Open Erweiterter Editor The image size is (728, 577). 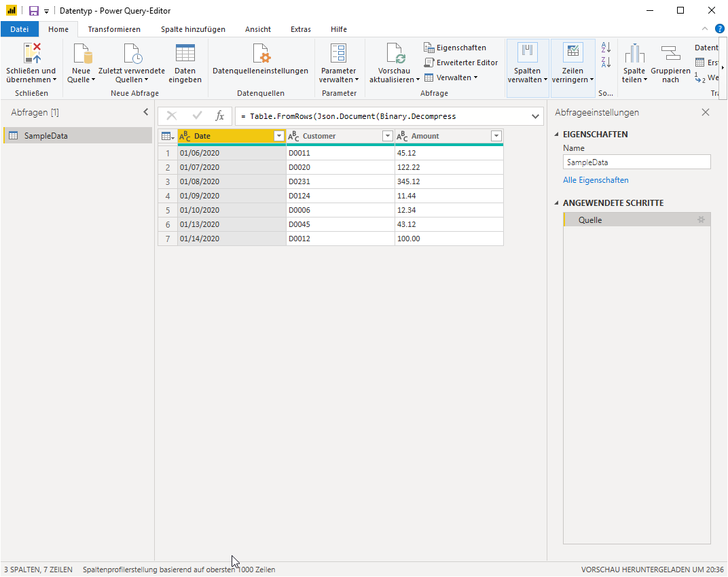point(460,63)
